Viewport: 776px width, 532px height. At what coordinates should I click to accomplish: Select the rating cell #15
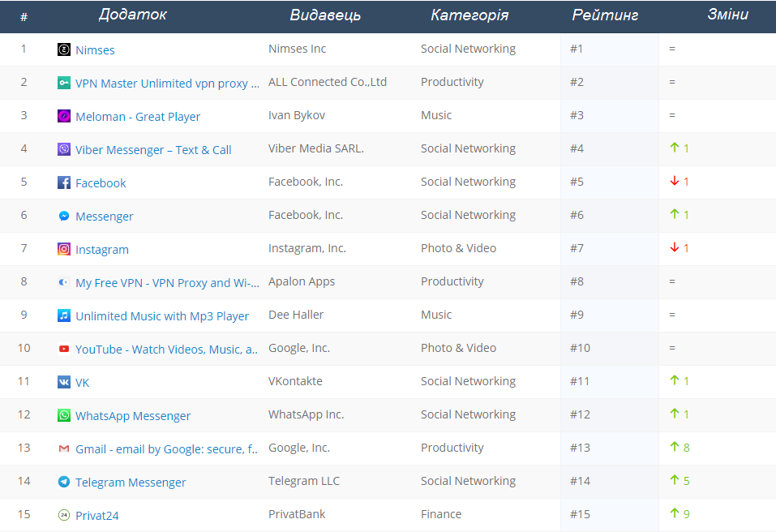coord(580,514)
